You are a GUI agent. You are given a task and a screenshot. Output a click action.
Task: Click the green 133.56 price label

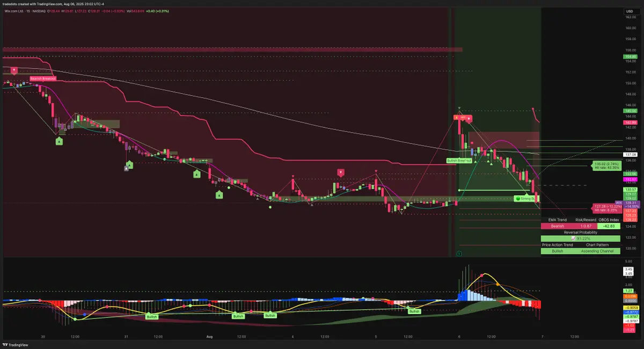[x=630, y=174]
